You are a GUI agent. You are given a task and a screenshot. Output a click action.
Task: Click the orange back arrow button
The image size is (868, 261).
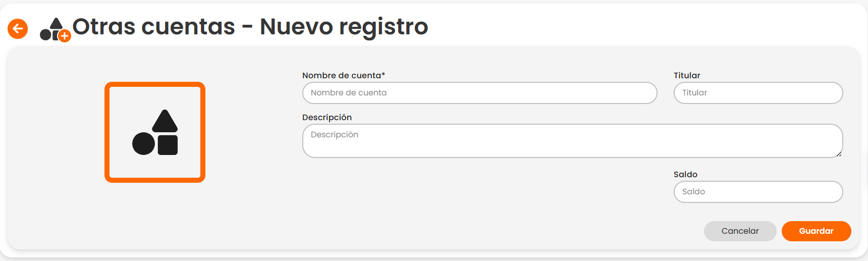coord(18,29)
